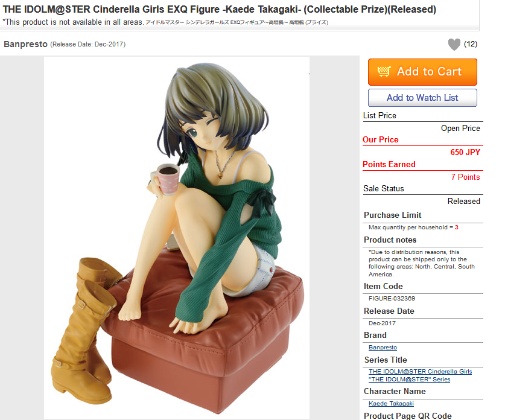Click the Product notes heading
The image size is (505, 420).
(x=390, y=240)
